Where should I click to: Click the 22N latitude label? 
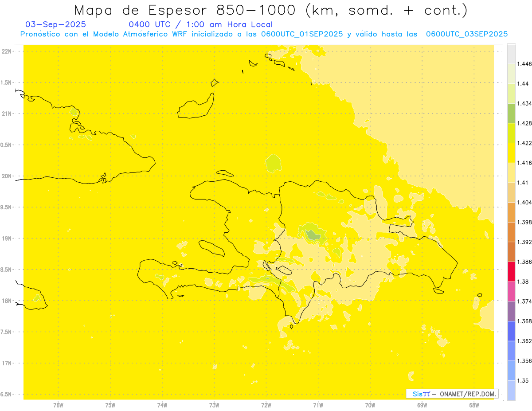pyautogui.click(x=7, y=51)
